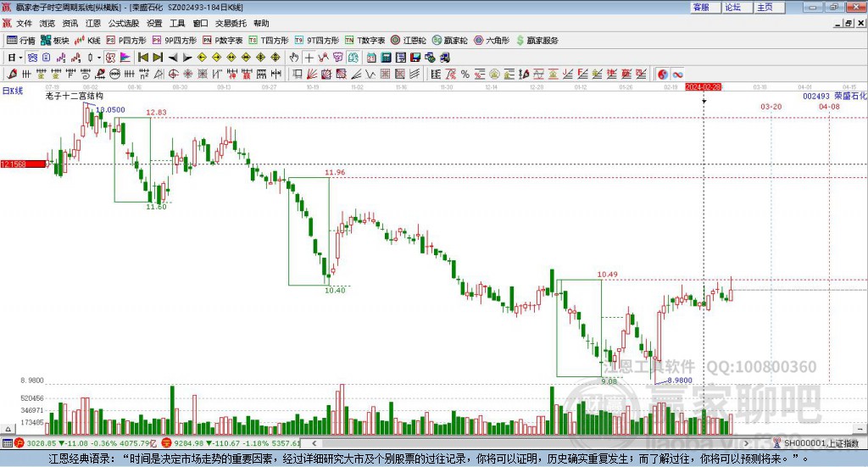The image size is (868, 467).
Task: Open the 行情 quotes view
Action: (x=20, y=41)
